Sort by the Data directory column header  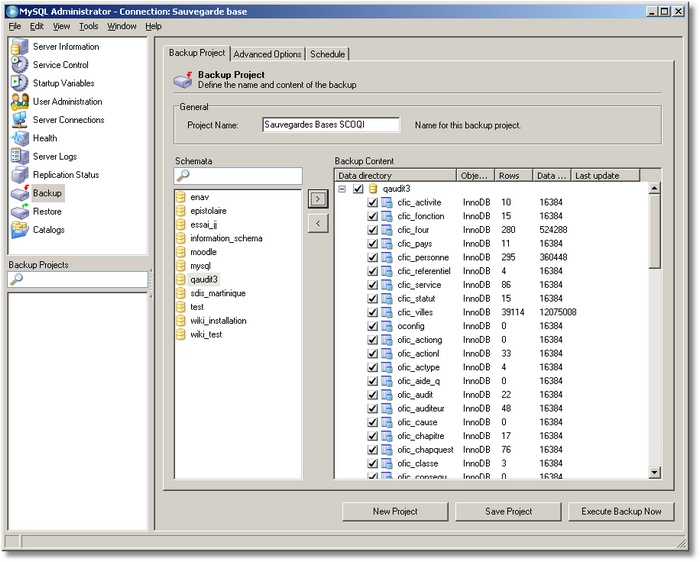click(396, 176)
